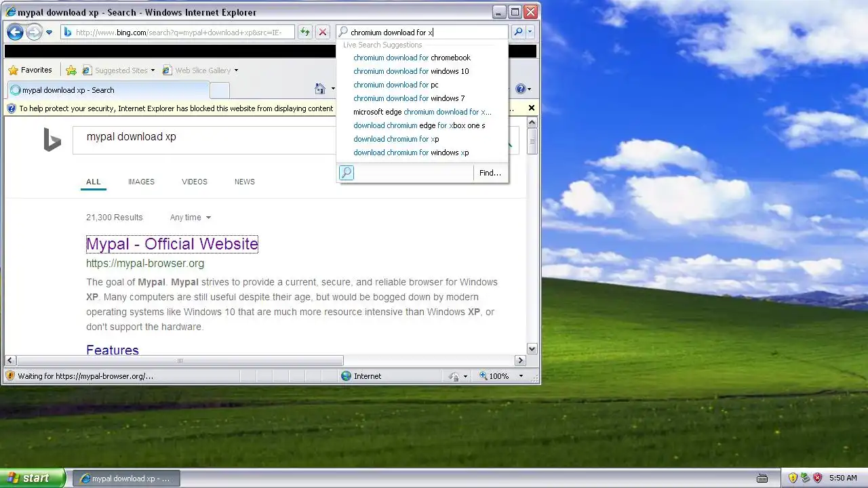Viewport: 868px width, 488px height.
Task: Expand the zoom level dropdown arrow
Action: point(521,376)
